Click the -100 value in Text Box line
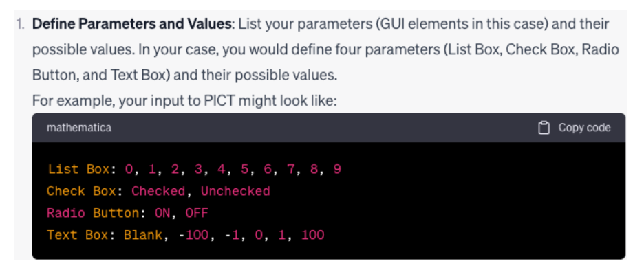 coord(195,235)
